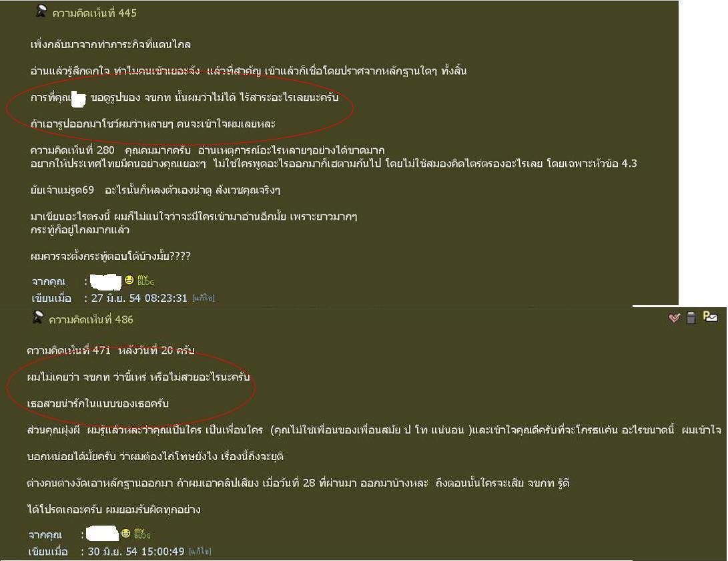Click the heart checkmark vote icon on comment 486
Screen dimensions: 728x561
coord(674,318)
